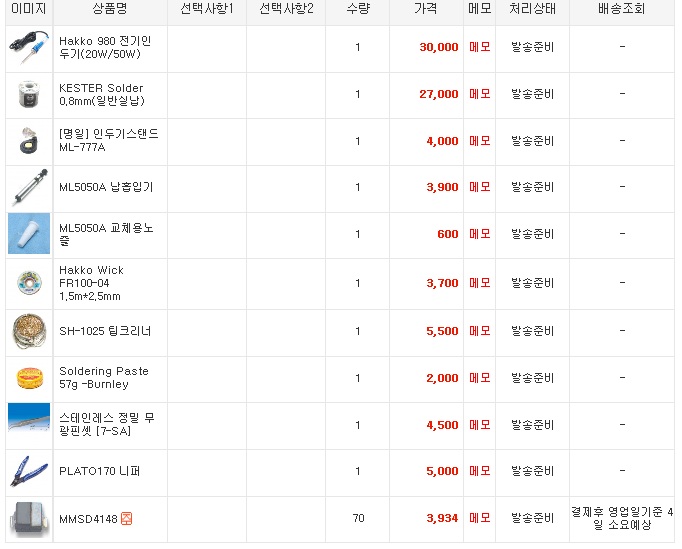The width and height of the screenshot is (682, 549).
Task: Click the orange 주 icon beside MMSD4148
Action: (127, 519)
